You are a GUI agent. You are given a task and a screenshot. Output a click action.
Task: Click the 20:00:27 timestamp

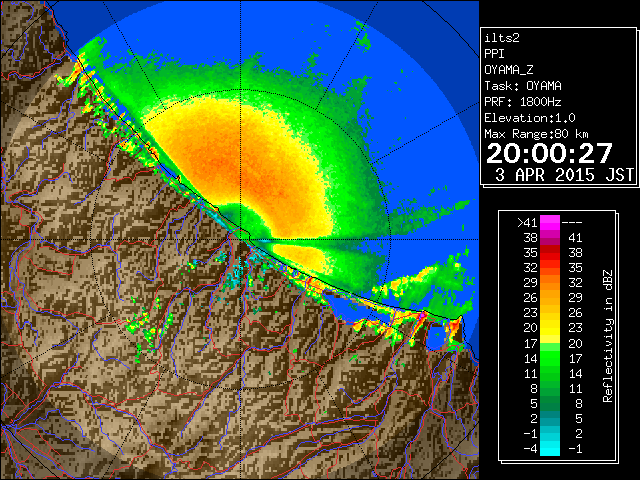[549, 153]
